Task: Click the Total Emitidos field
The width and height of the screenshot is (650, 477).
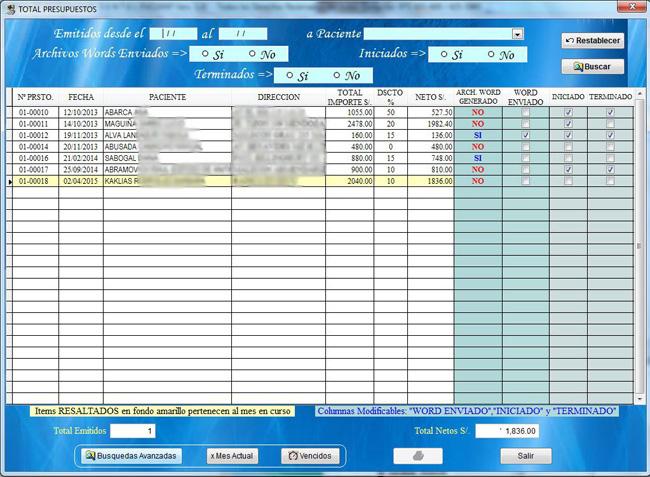Action: click(x=133, y=431)
